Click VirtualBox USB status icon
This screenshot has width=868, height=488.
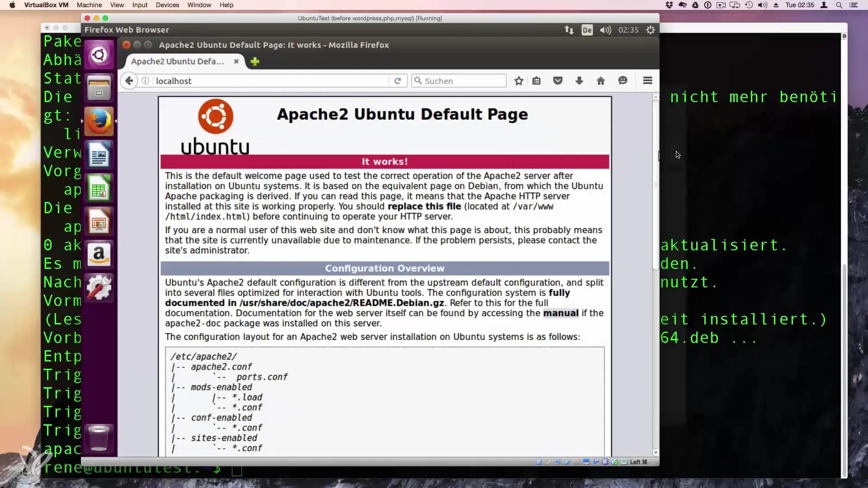tap(567, 462)
